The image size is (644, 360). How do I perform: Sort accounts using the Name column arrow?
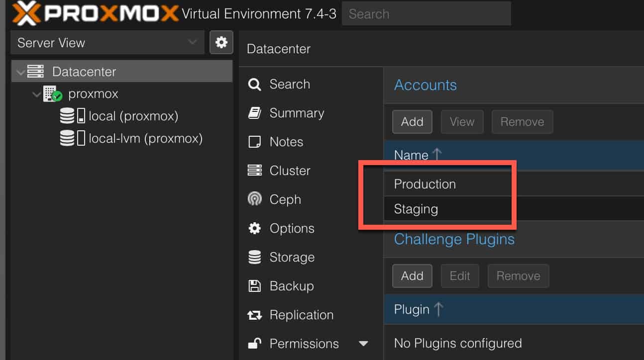(x=437, y=154)
